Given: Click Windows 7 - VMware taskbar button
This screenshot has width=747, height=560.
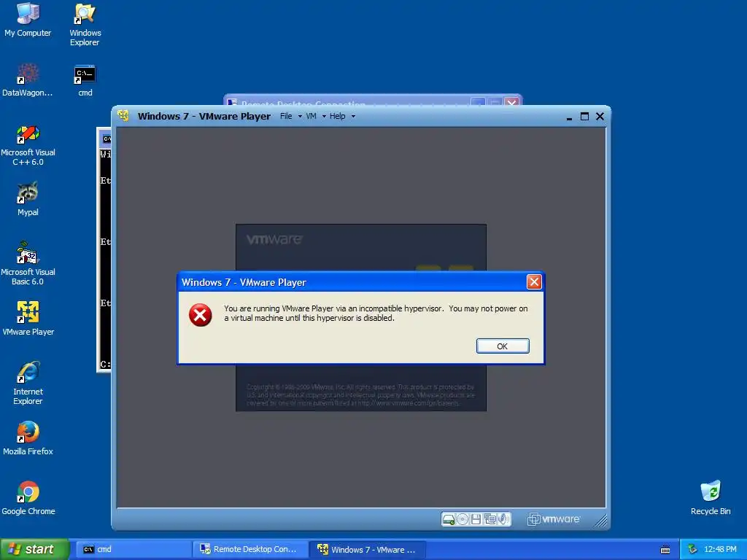Looking at the screenshot, I should 368,550.
